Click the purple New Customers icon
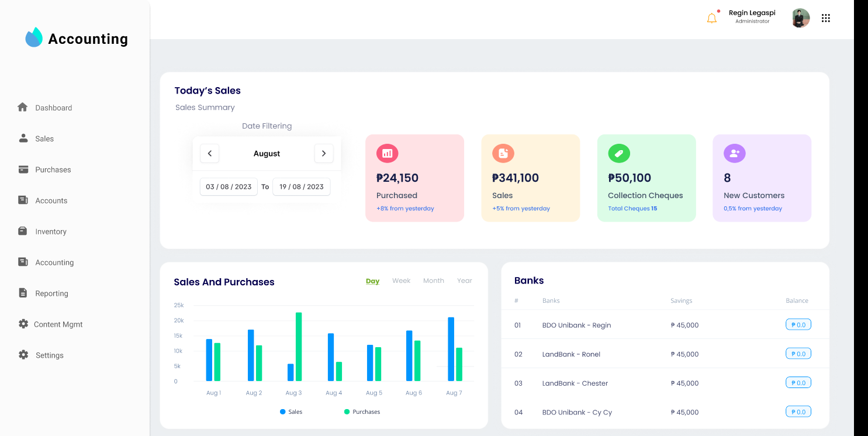The width and height of the screenshot is (868, 436). point(735,154)
